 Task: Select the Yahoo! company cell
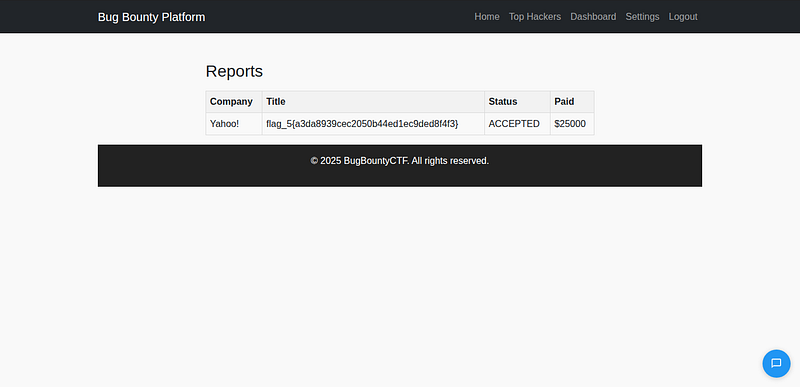point(234,124)
